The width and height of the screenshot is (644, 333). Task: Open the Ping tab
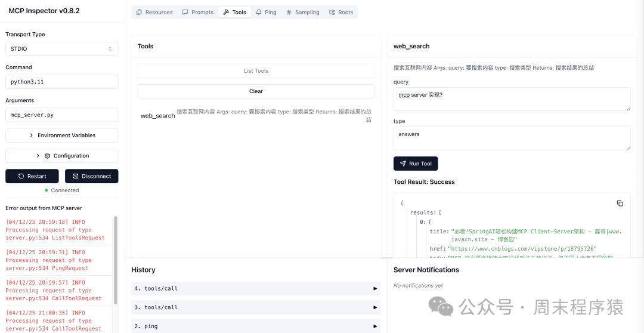pyautogui.click(x=266, y=13)
